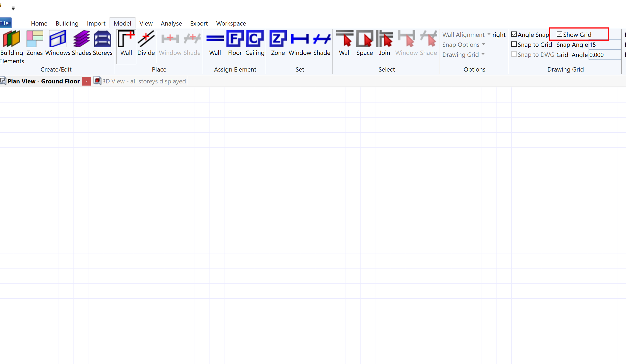Viewport: 626px width, 364px height.
Task: Click the Set Window tool
Action: click(300, 43)
